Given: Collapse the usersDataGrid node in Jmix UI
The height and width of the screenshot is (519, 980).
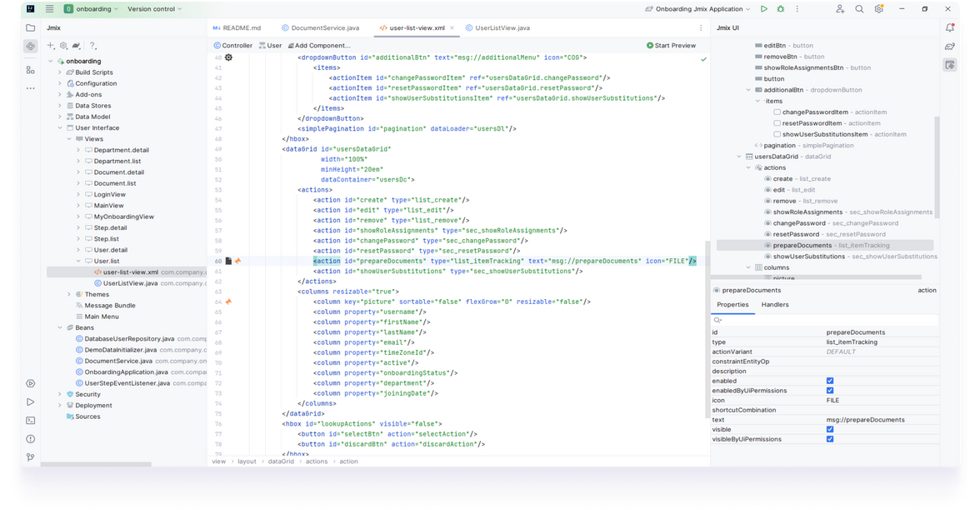Looking at the screenshot, I should tap(739, 157).
